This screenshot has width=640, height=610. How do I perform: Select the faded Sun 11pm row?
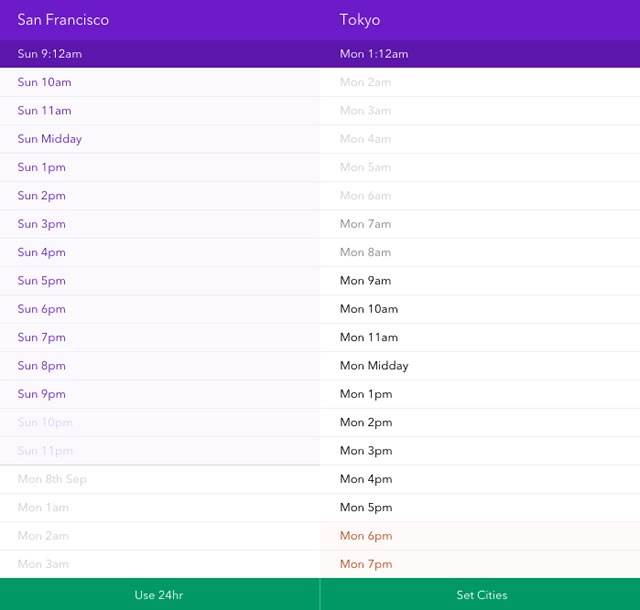click(160, 451)
